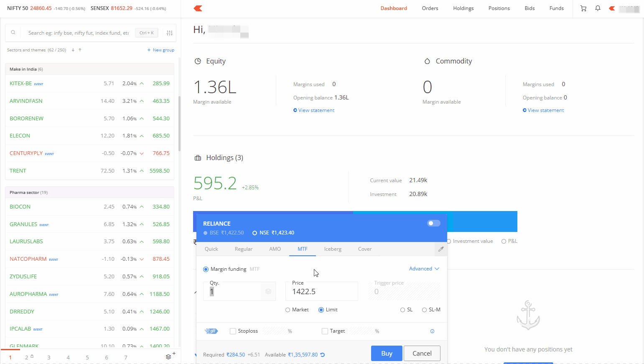
Task: Sort watchlist with the up arrow
Action: pyautogui.click(x=80, y=50)
